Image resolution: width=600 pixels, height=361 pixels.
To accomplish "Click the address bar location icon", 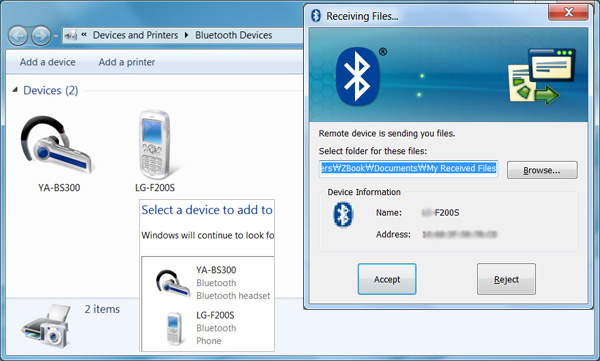I will (x=71, y=36).
